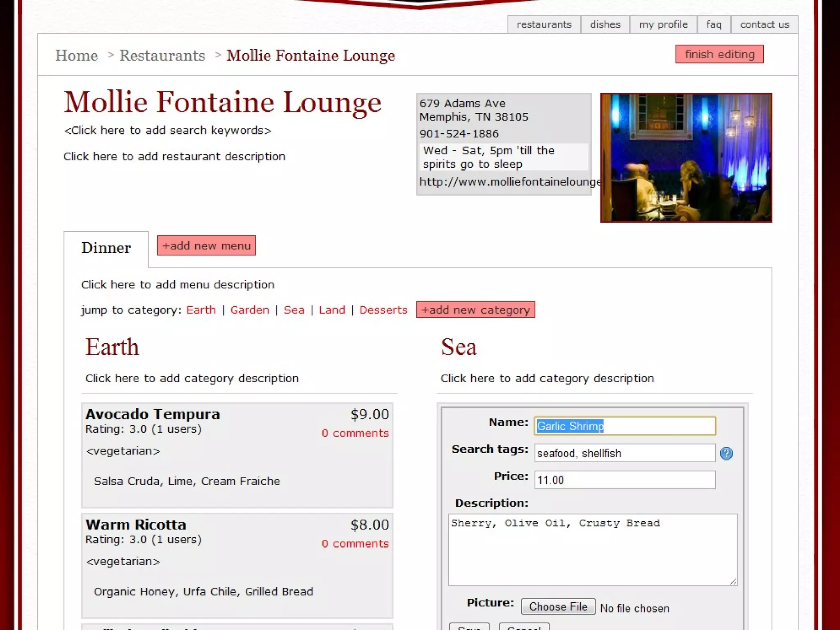Click the dish Name input field
Screen dimensions: 840x630
[x=625, y=426]
